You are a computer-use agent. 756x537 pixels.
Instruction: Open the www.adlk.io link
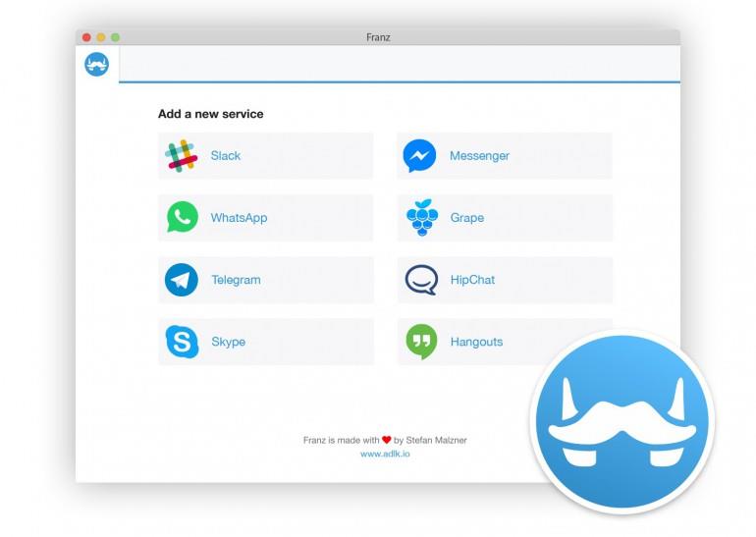click(x=385, y=455)
